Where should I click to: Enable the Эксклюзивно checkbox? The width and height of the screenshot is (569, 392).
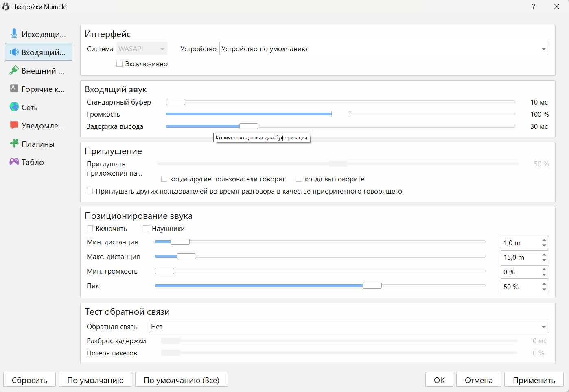tap(119, 64)
